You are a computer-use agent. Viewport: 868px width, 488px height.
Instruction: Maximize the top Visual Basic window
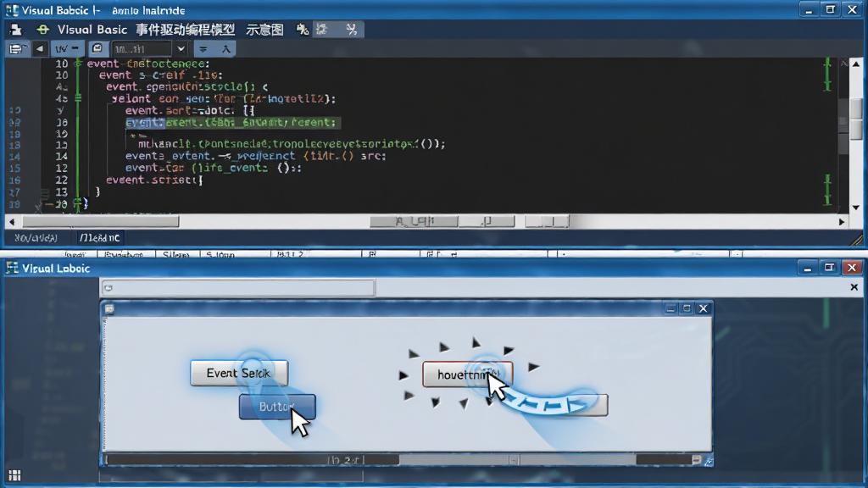click(831, 10)
